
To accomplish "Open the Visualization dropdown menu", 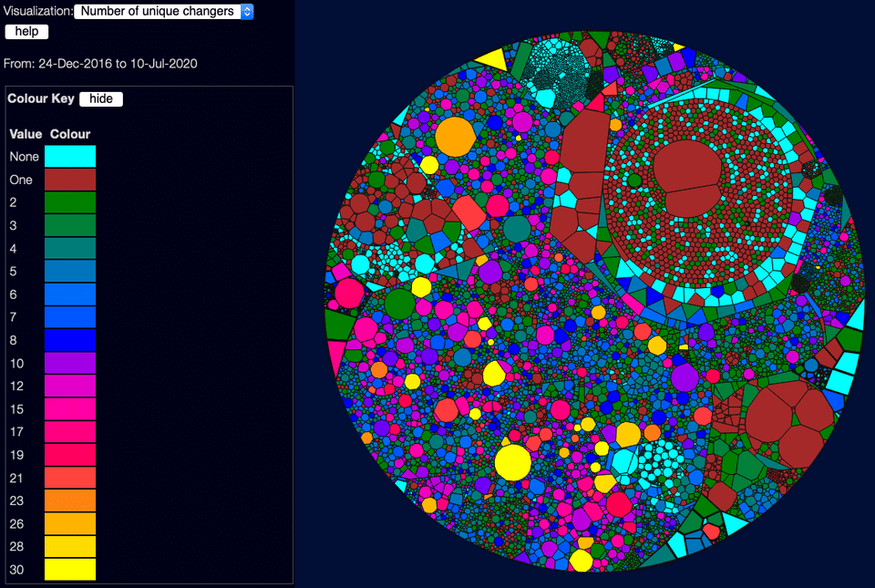I will coord(163,11).
